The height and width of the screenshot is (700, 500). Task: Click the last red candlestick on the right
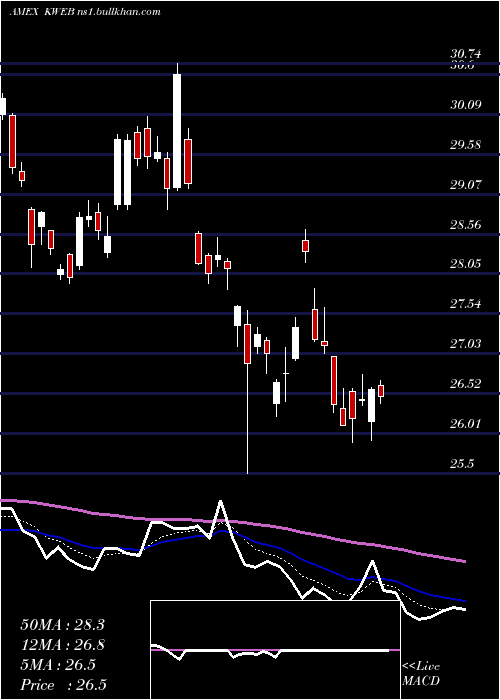[x=381, y=391]
